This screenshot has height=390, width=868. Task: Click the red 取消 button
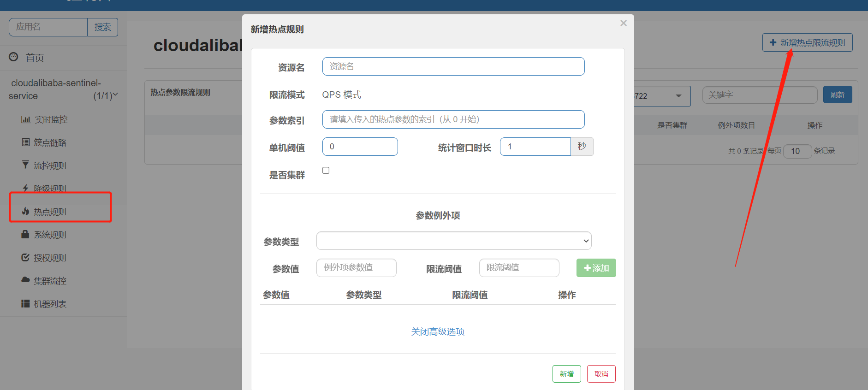601,374
